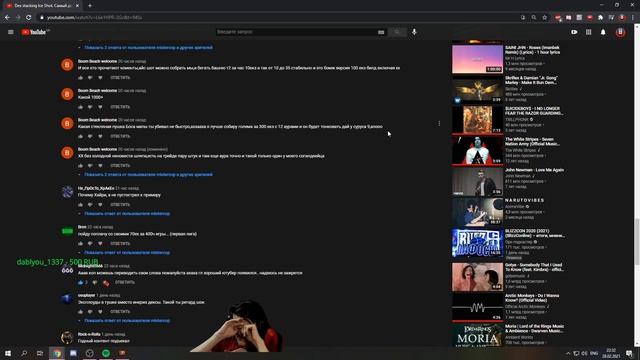Go back in browser history
The height and width of the screenshot is (360, 640).
(x=7, y=17)
